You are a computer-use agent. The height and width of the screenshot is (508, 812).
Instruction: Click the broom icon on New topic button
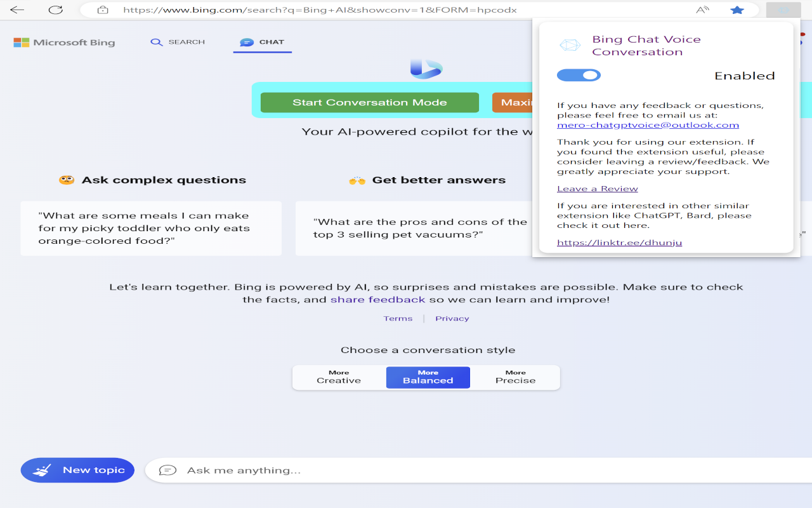click(x=40, y=469)
